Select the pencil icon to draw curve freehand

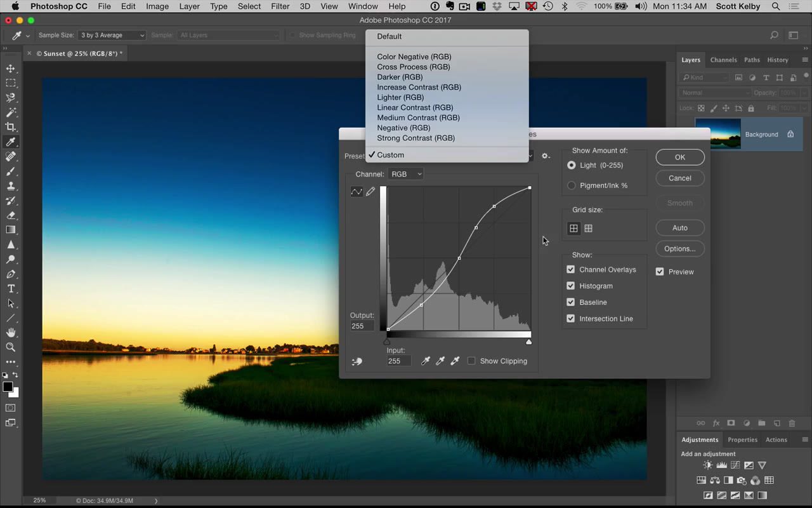(371, 192)
